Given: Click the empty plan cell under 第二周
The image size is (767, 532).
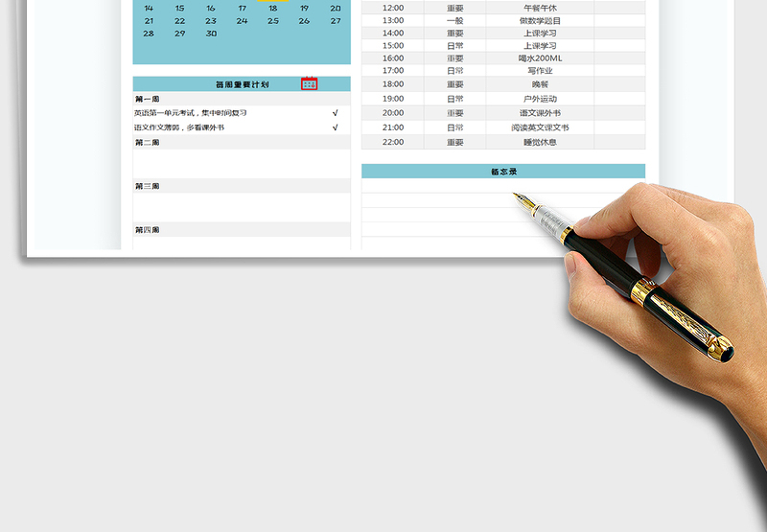Looking at the screenshot, I should (x=242, y=164).
